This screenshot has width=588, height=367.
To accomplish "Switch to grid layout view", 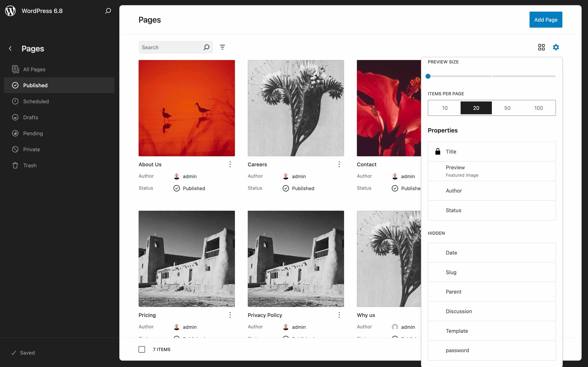I will (x=542, y=47).
